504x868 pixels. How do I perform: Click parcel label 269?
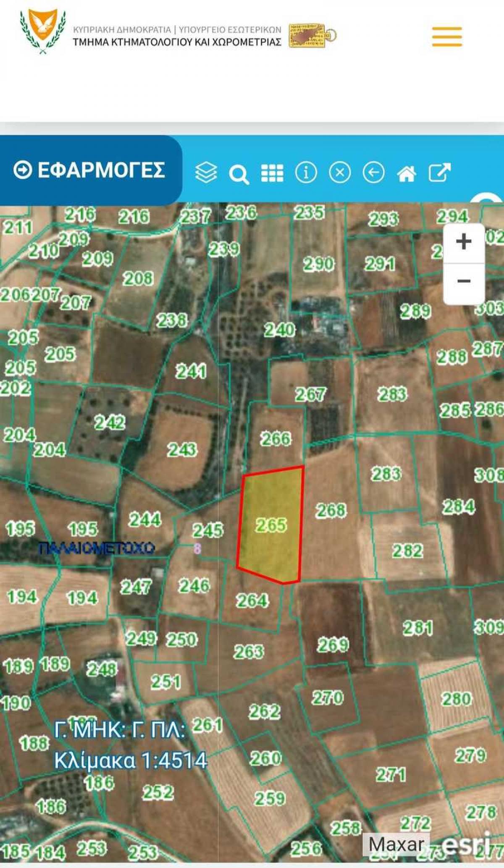coord(333,645)
